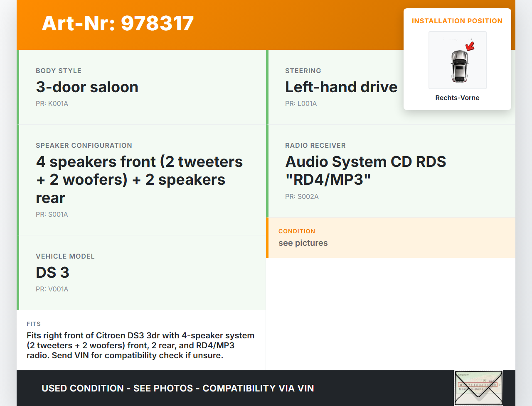Click the FITS label

point(34,324)
